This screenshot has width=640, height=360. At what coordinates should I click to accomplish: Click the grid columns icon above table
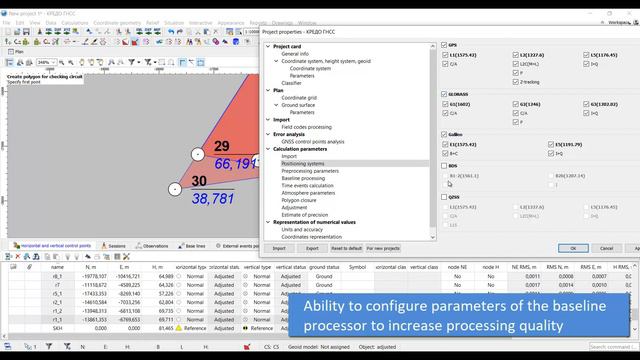[x=117, y=256]
